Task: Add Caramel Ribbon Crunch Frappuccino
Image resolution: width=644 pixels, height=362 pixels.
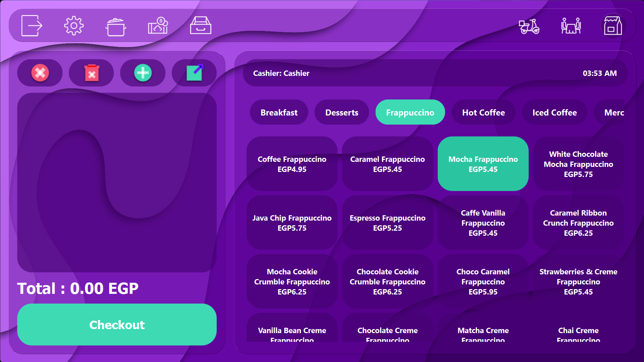Action: coord(578,223)
